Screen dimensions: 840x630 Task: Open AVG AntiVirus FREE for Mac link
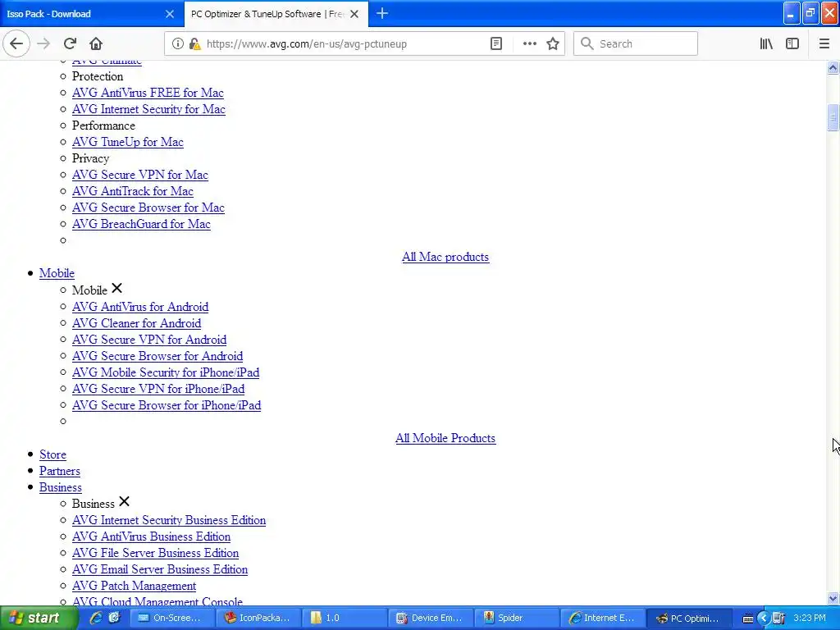pos(148,93)
